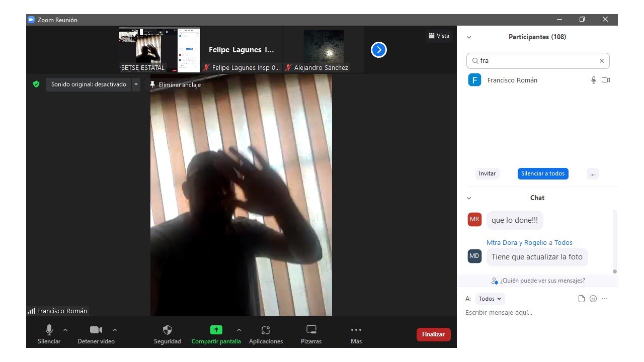Toggle Sonido original: desactivado
The width and height of the screenshot is (644, 362).
[89, 84]
